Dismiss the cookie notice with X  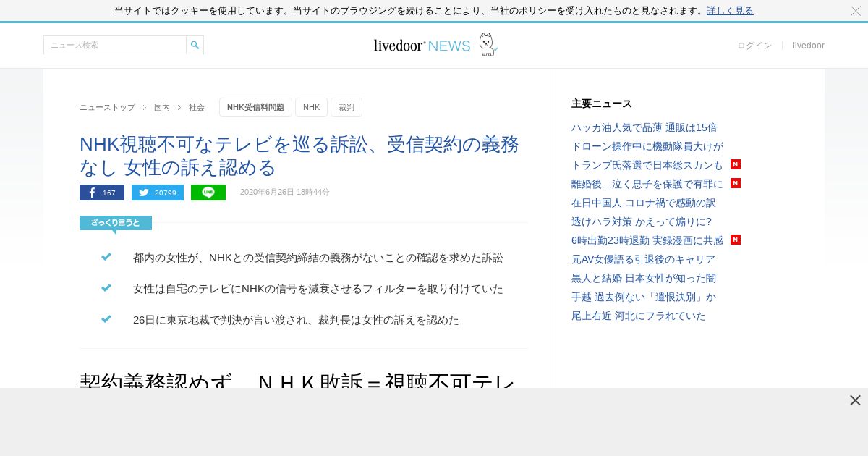856,11
